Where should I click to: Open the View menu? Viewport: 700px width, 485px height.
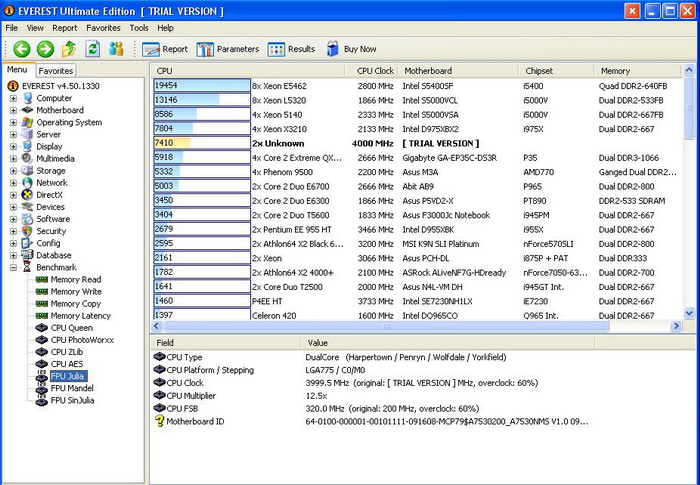(x=35, y=28)
